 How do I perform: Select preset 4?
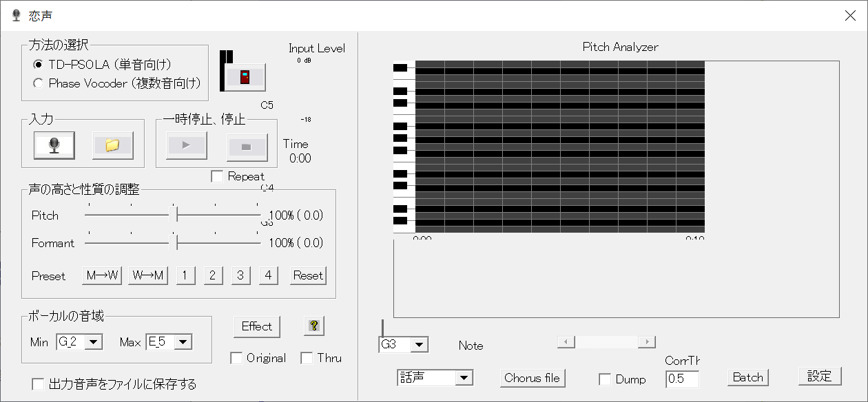268,275
